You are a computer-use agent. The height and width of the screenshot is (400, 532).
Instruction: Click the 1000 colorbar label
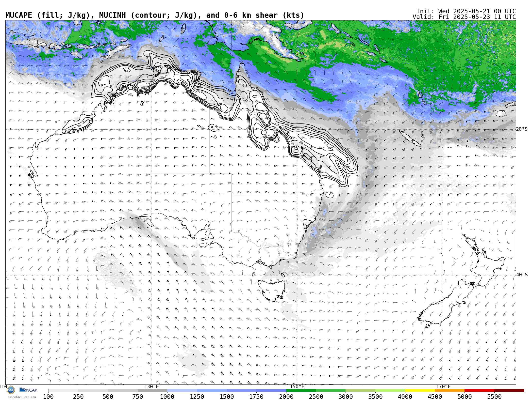pos(167,397)
